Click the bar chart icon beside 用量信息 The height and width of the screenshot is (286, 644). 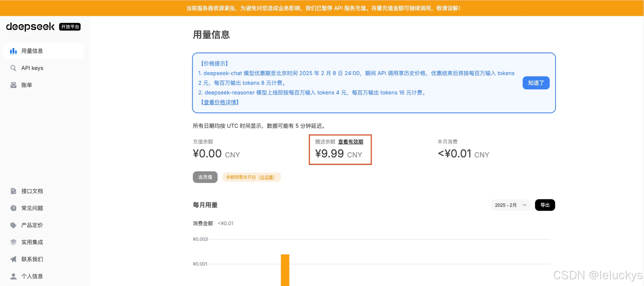13,51
